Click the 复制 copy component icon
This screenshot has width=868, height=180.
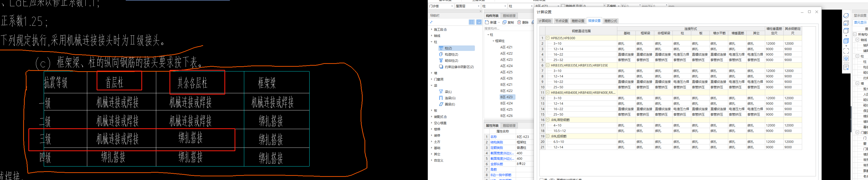point(504,22)
